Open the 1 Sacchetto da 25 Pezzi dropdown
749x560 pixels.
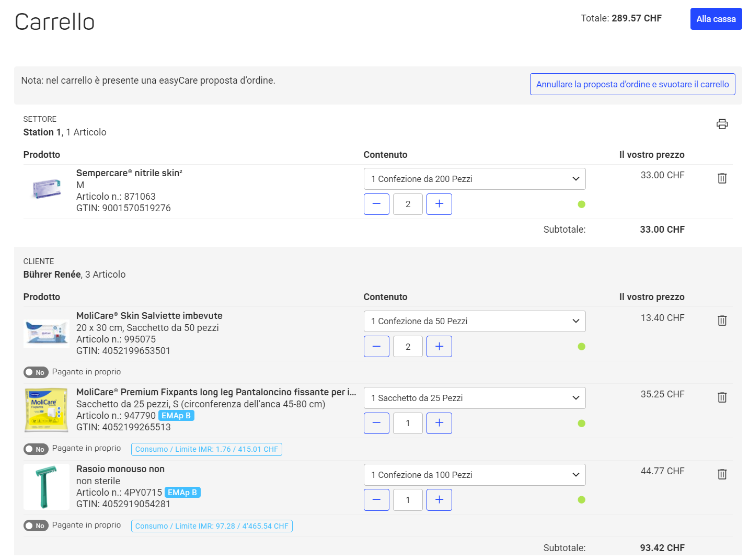pos(475,398)
